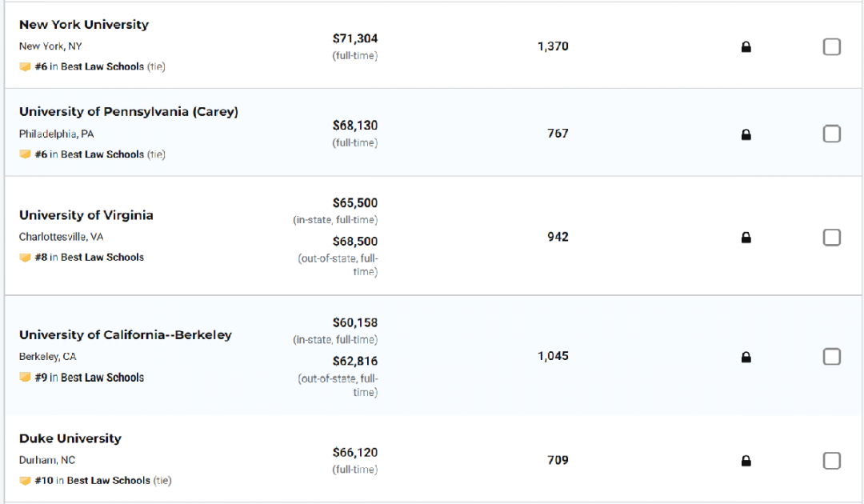Image resolution: width=864 pixels, height=504 pixels.
Task: Open University of Pennsylvania (Carey) school page
Action: [129, 112]
